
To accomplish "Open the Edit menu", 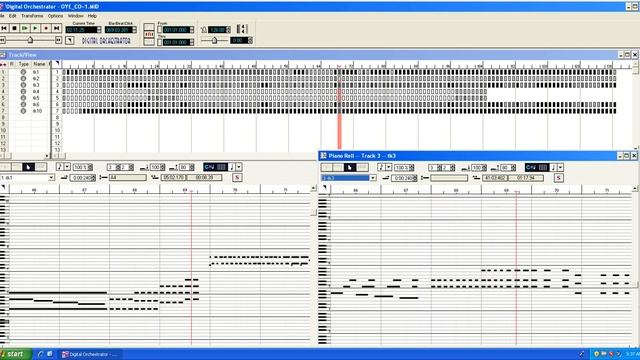I will click(x=13, y=16).
